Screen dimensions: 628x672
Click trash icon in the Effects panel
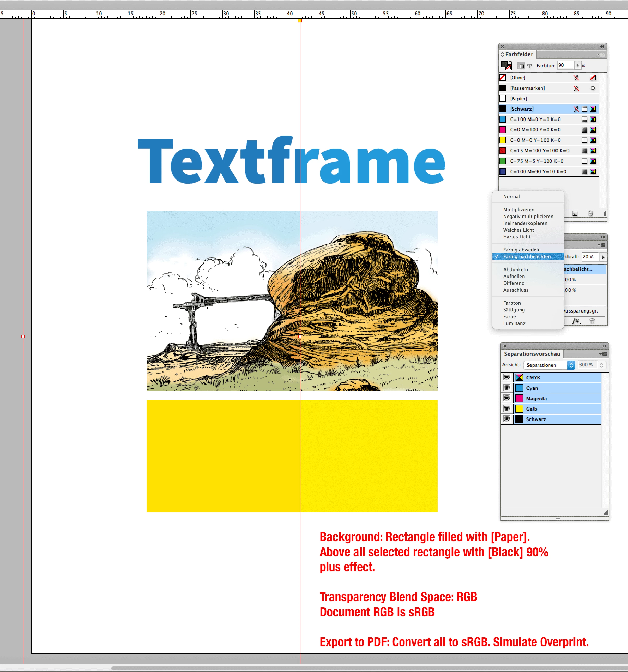point(592,321)
